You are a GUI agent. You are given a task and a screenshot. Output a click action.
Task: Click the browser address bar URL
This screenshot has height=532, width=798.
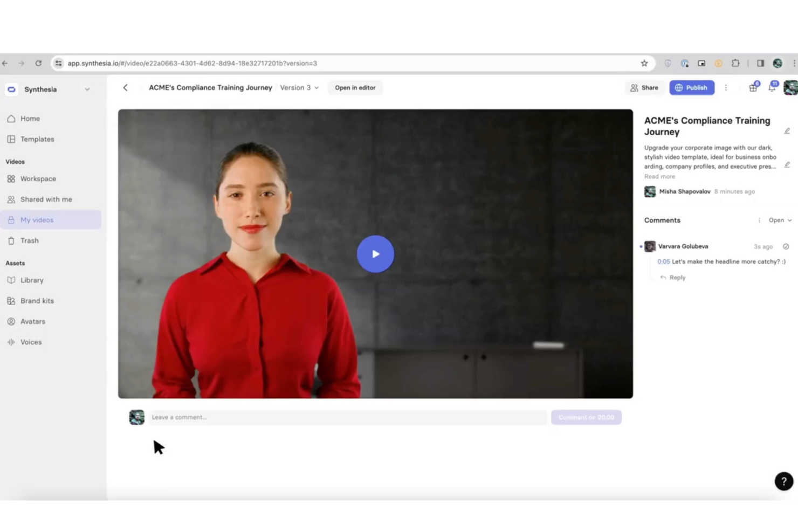coord(192,63)
